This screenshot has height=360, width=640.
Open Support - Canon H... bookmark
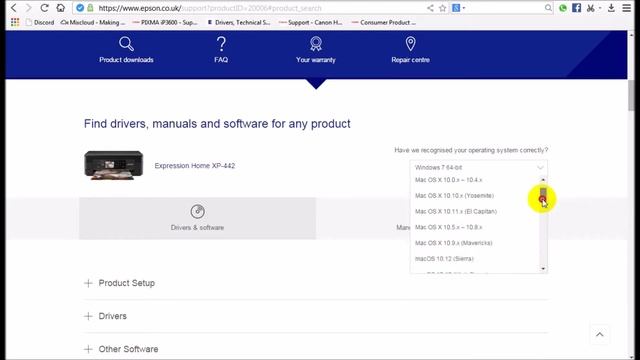311,22
